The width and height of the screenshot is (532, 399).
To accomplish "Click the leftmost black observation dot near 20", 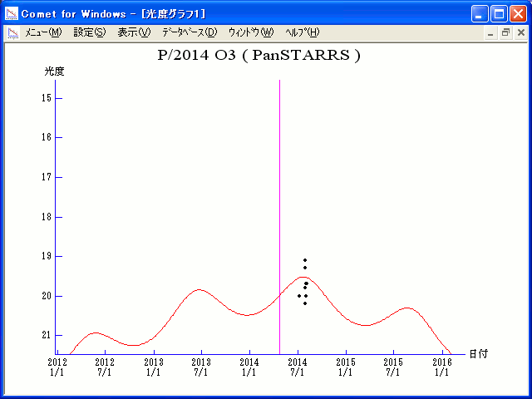I will point(299,296).
